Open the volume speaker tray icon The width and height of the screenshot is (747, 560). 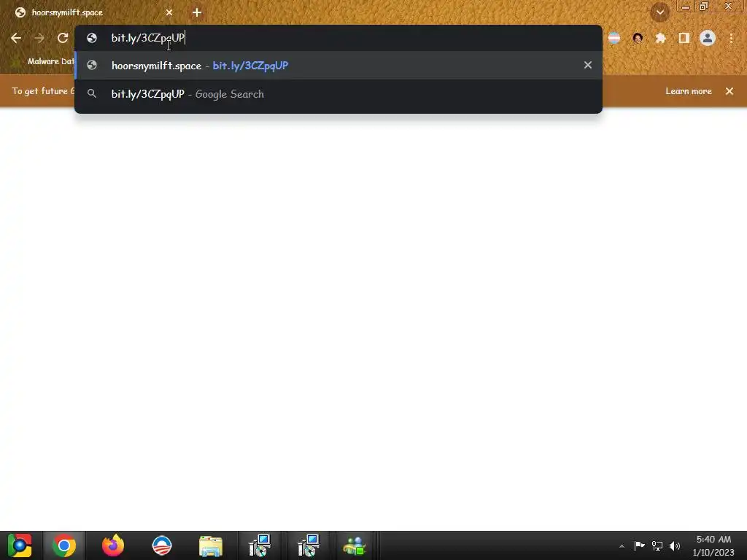pos(675,545)
